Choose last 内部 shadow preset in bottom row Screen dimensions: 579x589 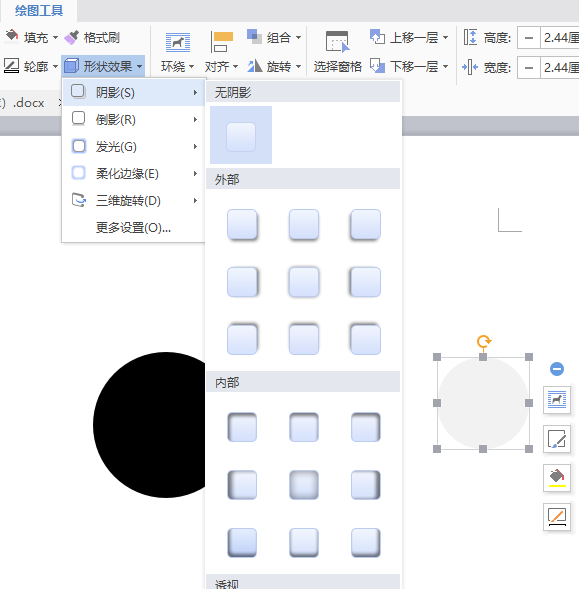(x=366, y=543)
